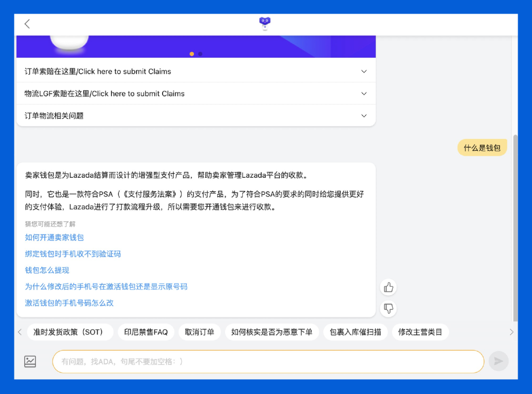Give a thumbs down to the wallet answer

click(389, 309)
